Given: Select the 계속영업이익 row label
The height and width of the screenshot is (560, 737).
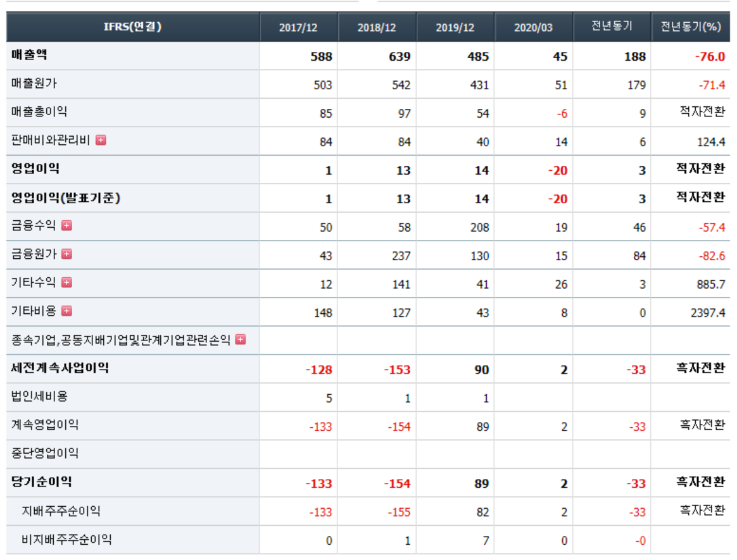Looking at the screenshot, I should tap(45, 425).
